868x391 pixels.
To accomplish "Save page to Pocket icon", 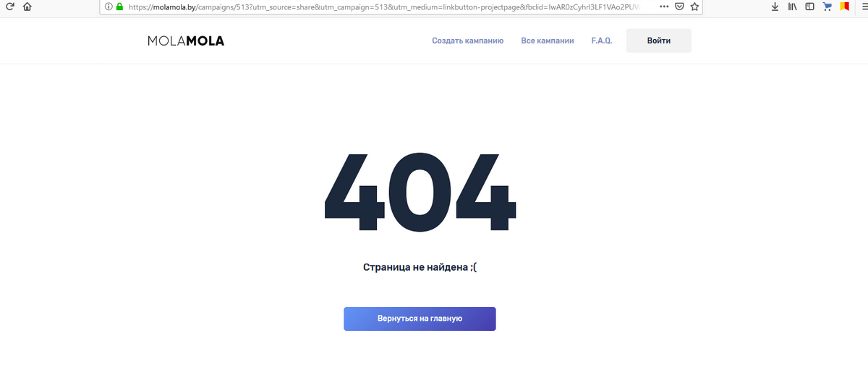I will (x=680, y=7).
